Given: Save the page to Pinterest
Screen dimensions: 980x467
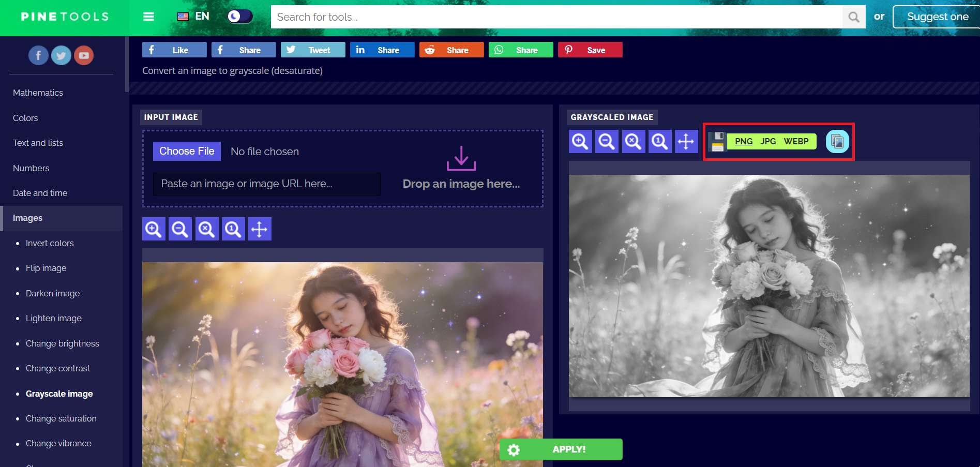Looking at the screenshot, I should (590, 50).
